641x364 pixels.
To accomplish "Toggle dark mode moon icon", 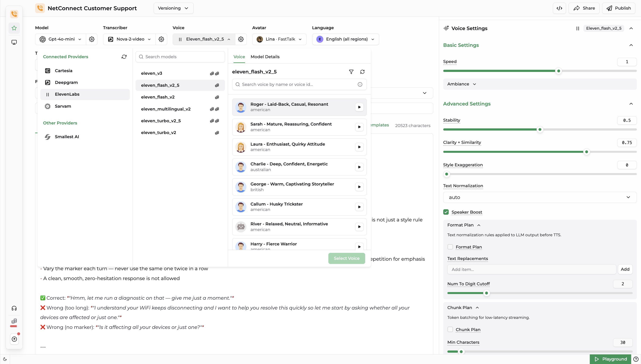I will [x=5, y=359].
